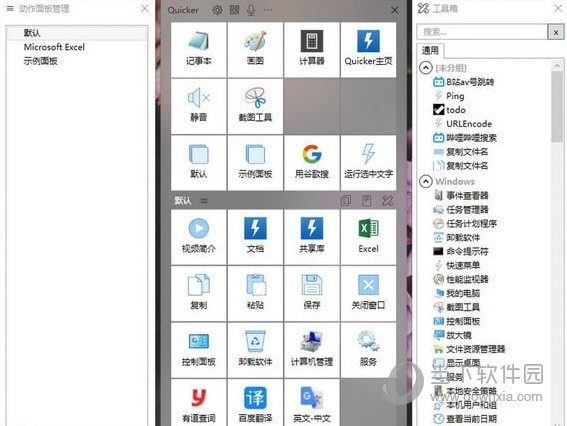Click the Quicker QR code icon
This screenshot has width=567, height=426.
pos(234,10)
